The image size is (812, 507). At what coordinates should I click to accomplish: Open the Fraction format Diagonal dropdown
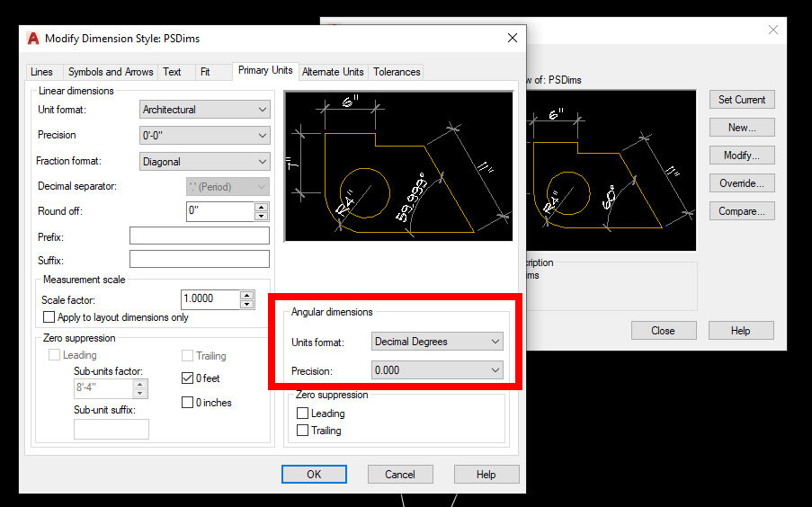204,162
